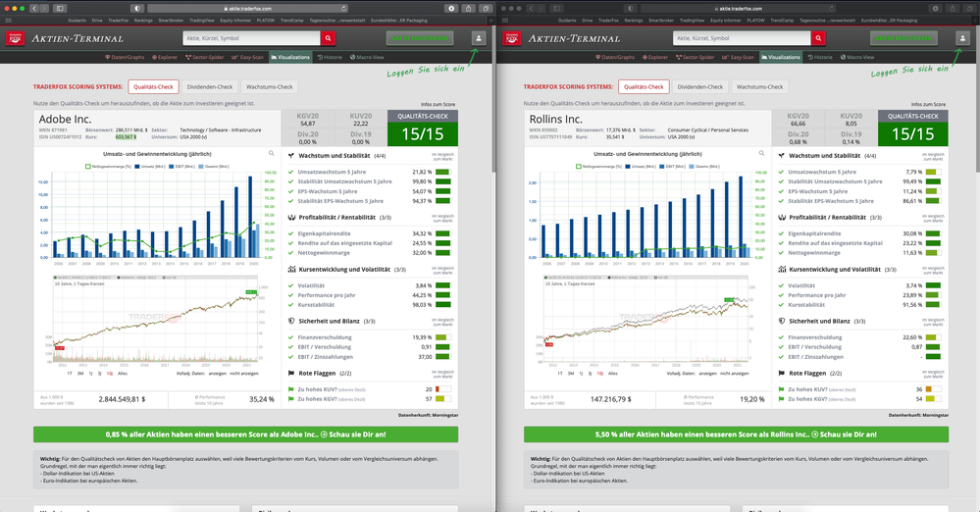Viewport: 980px width, 512px height.
Task: Open user login icon in Adobe window
Action: tap(479, 38)
